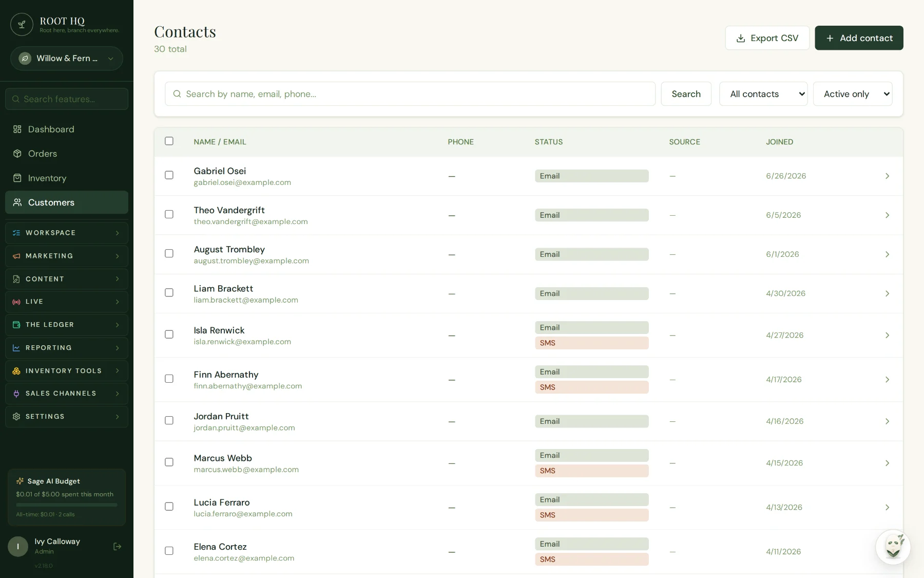Sort by the Joined column header
The width and height of the screenshot is (924, 578).
point(779,142)
